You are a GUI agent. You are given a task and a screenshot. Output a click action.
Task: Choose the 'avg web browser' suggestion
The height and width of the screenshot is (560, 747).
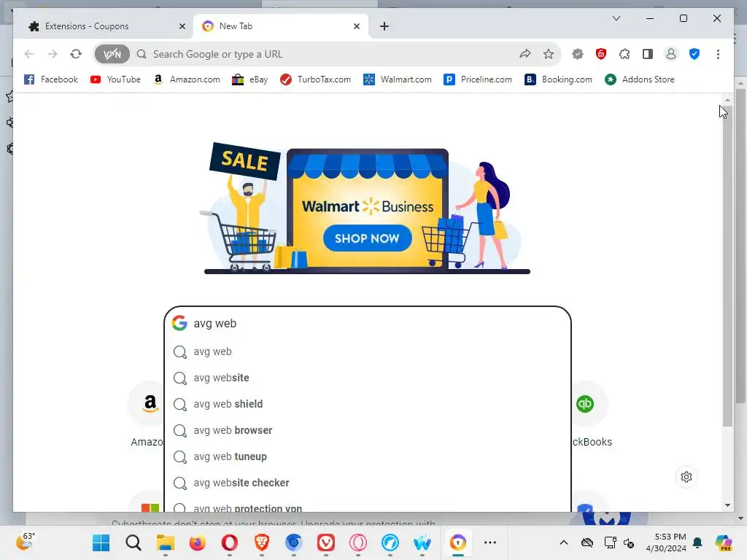368,430
